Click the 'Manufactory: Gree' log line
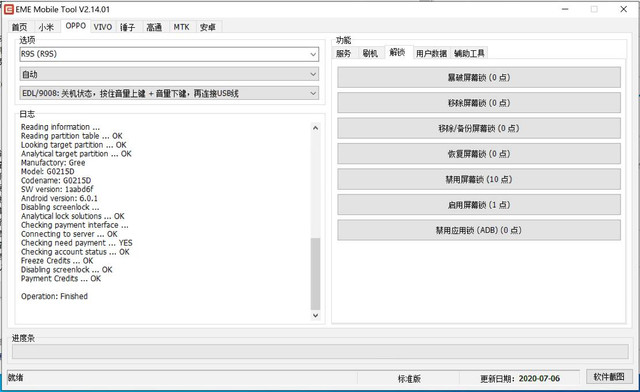 53,163
